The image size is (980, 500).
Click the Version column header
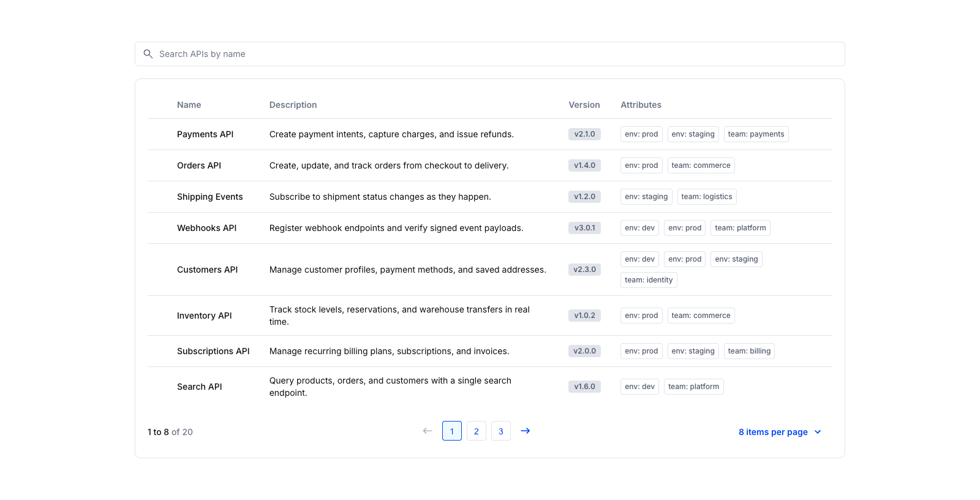(x=584, y=105)
